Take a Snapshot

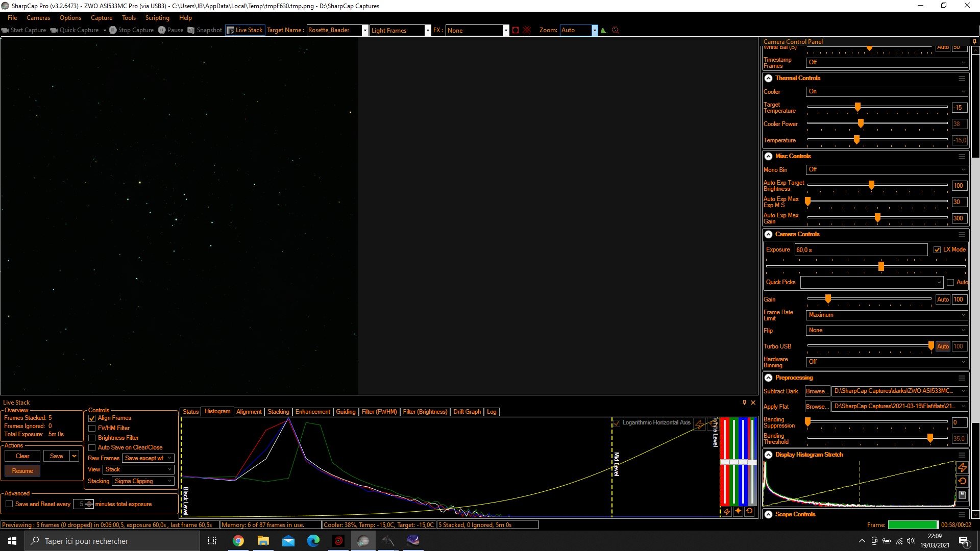click(x=205, y=30)
